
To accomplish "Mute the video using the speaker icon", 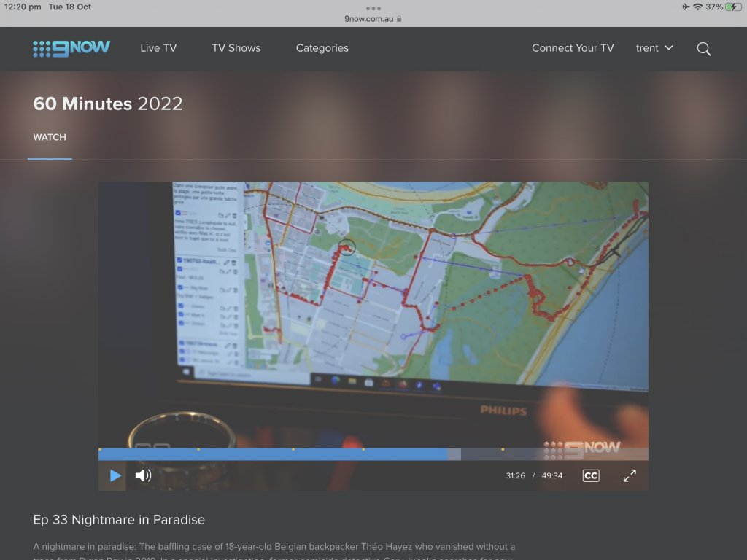I will [x=143, y=475].
